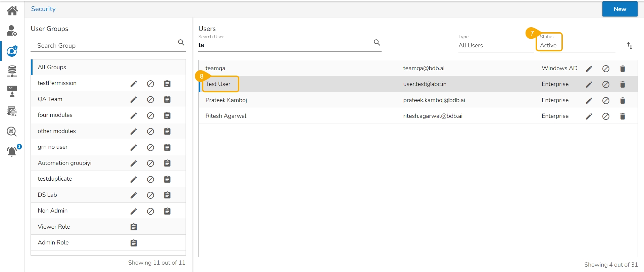Image resolution: width=644 pixels, height=272 pixels.
Task: Block the Prateek Kamboj user
Action: 606,100
